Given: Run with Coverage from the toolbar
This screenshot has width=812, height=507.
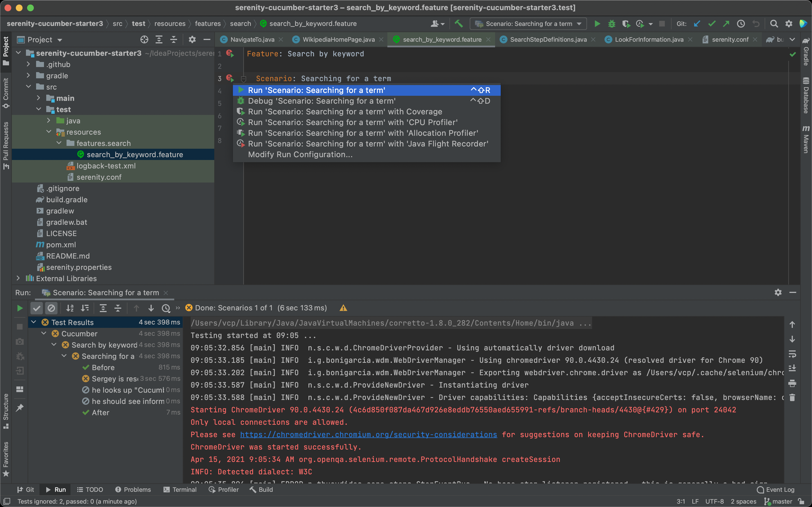Looking at the screenshot, I should [626, 23].
